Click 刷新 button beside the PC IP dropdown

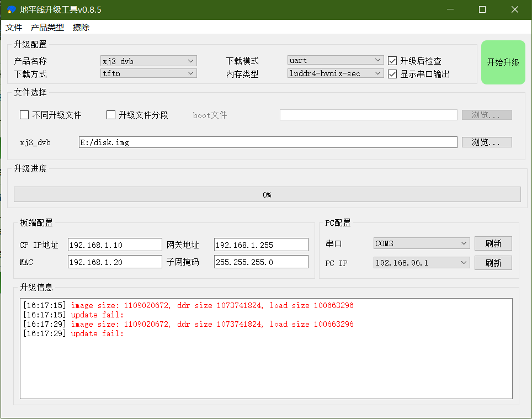[493, 263]
